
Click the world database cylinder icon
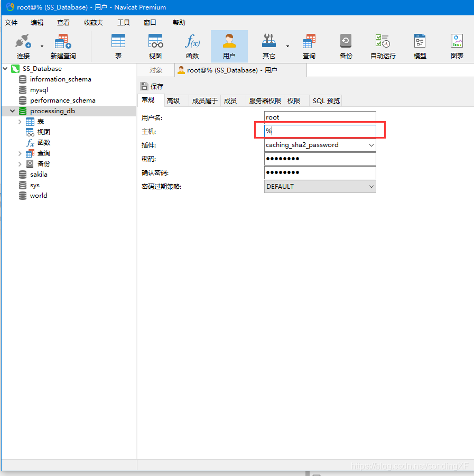point(23,196)
